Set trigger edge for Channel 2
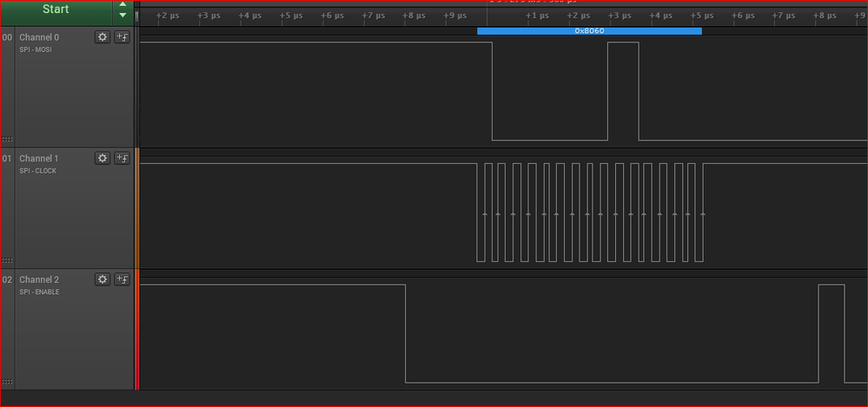868x407 pixels. coord(122,279)
